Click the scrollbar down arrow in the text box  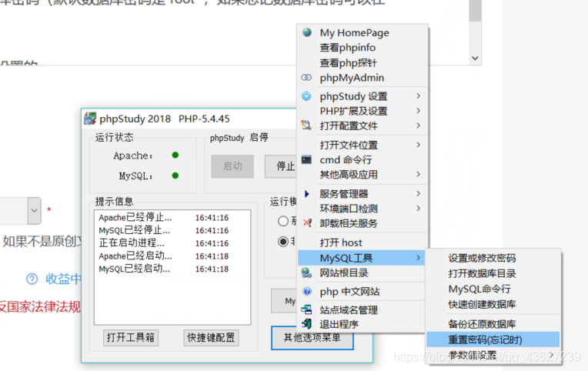(x=475, y=58)
